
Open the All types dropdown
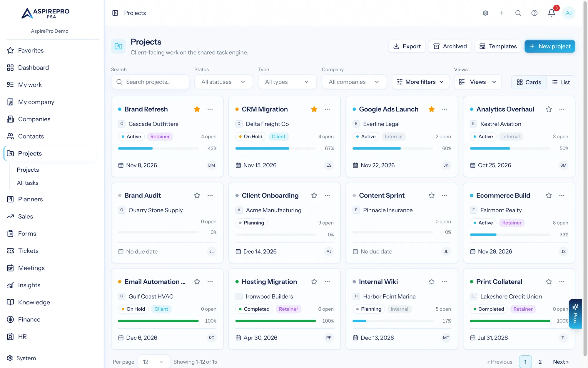(x=287, y=82)
